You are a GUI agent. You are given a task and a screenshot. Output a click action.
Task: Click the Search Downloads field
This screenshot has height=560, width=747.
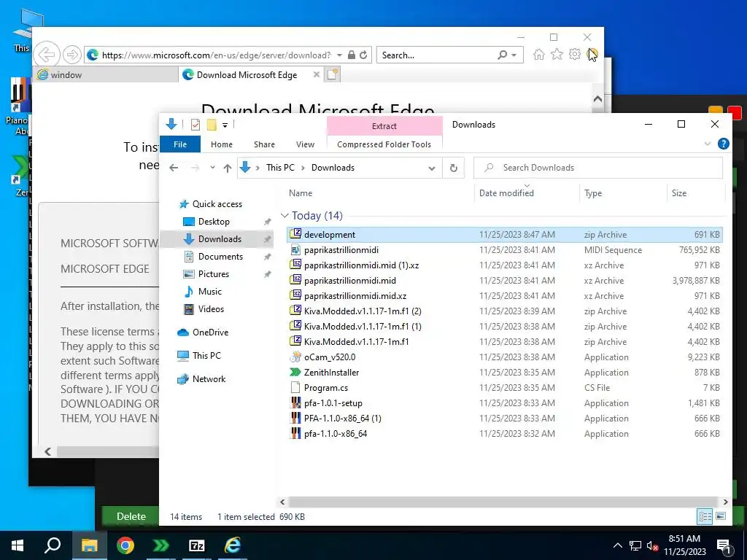point(598,168)
